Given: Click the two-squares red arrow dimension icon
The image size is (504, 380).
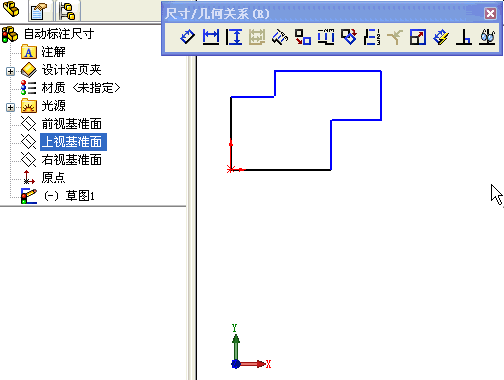Looking at the screenshot, I should tap(303, 37).
